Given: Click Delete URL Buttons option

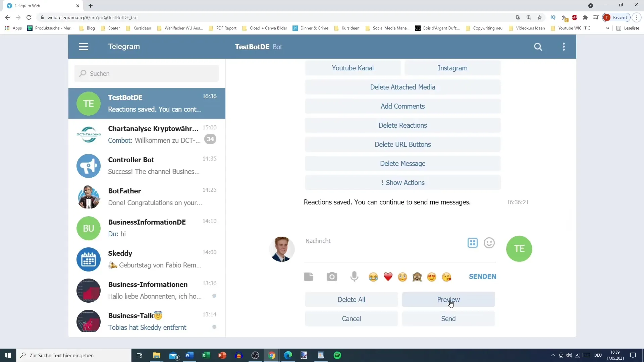Looking at the screenshot, I should 402,144.
